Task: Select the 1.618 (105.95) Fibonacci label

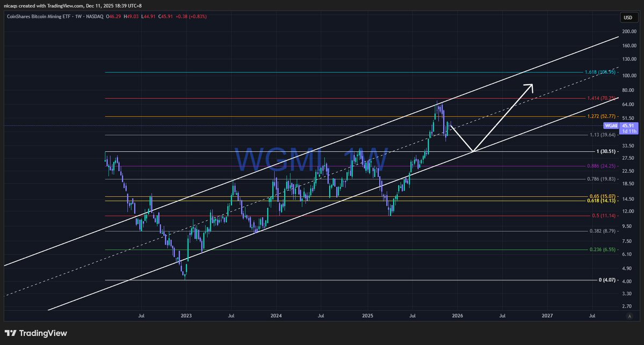Action: (x=600, y=72)
